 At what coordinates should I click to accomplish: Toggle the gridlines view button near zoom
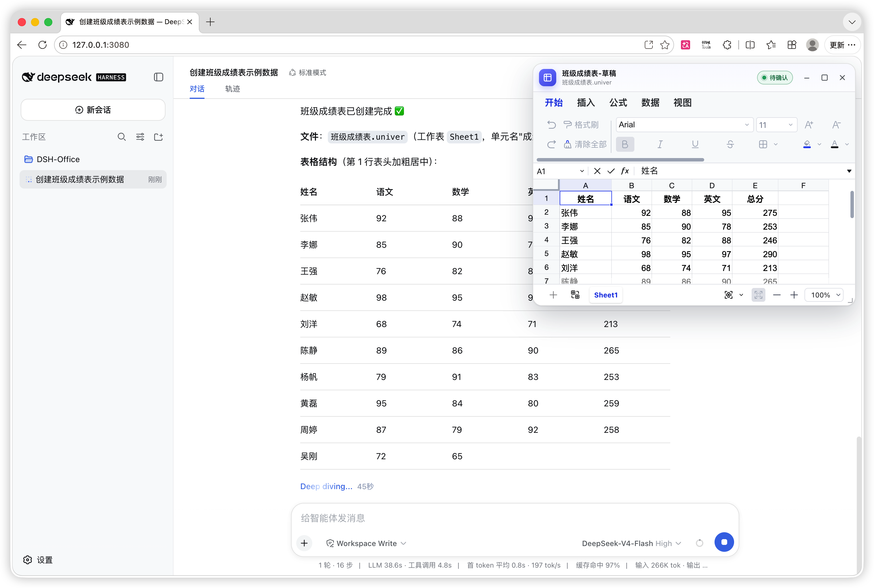[758, 295]
